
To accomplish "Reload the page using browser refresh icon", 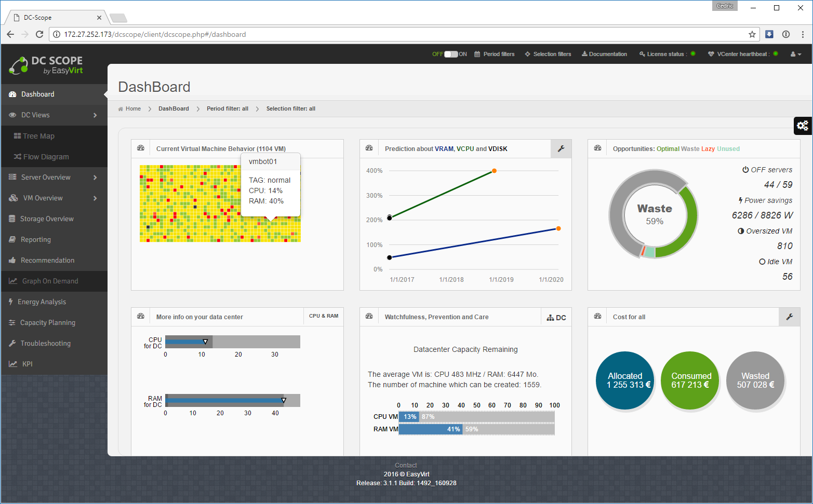I will (x=39, y=34).
